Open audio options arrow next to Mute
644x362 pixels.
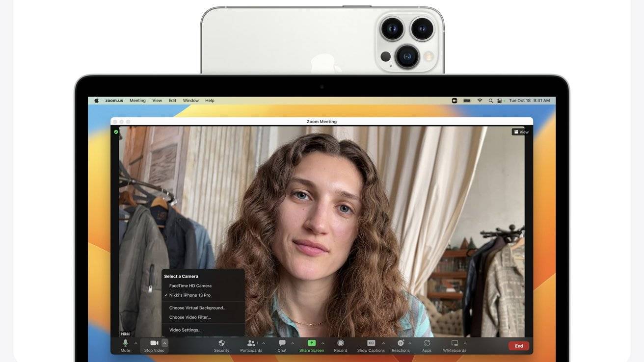136,343
